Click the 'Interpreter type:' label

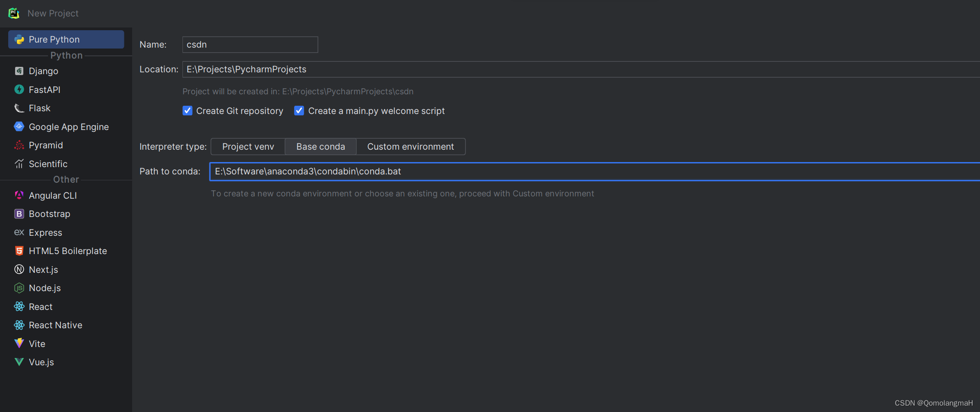[x=173, y=146]
